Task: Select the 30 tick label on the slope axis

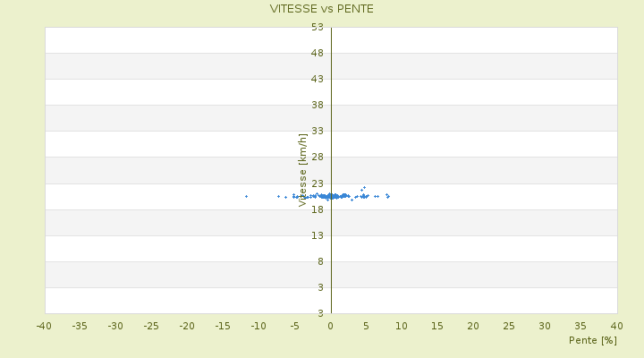Action: pos(545,326)
